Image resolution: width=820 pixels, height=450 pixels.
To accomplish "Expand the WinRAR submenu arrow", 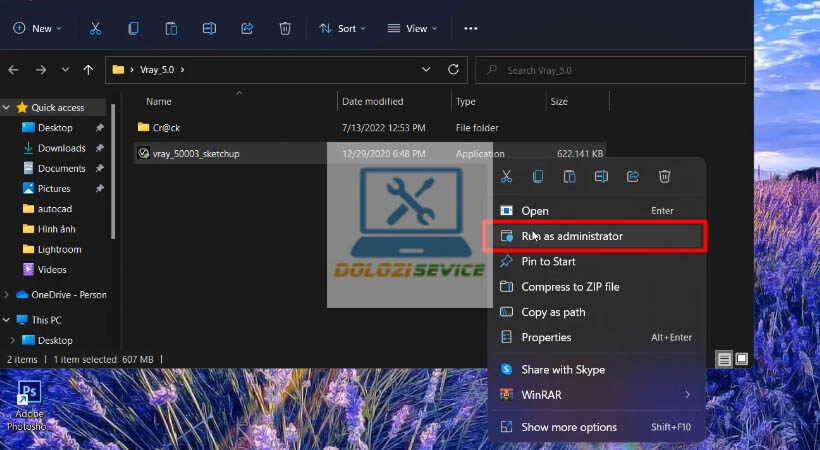I will point(687,395).
